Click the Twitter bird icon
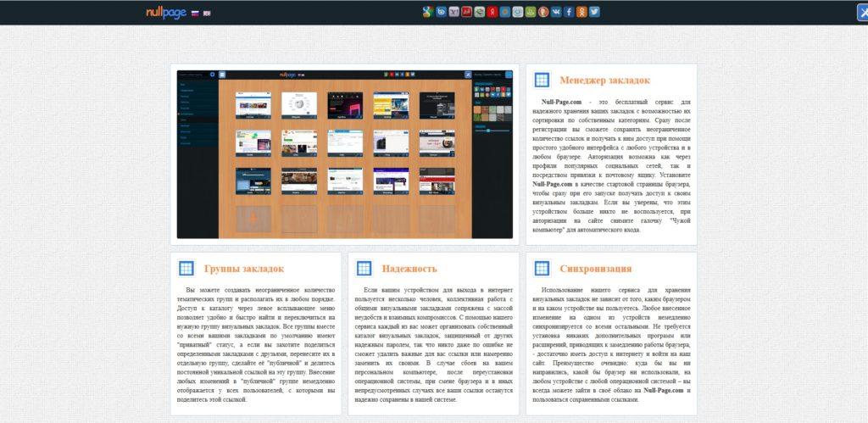Image resolution: width=868 pixels, height=423 pixels. (x=594, y=12)
